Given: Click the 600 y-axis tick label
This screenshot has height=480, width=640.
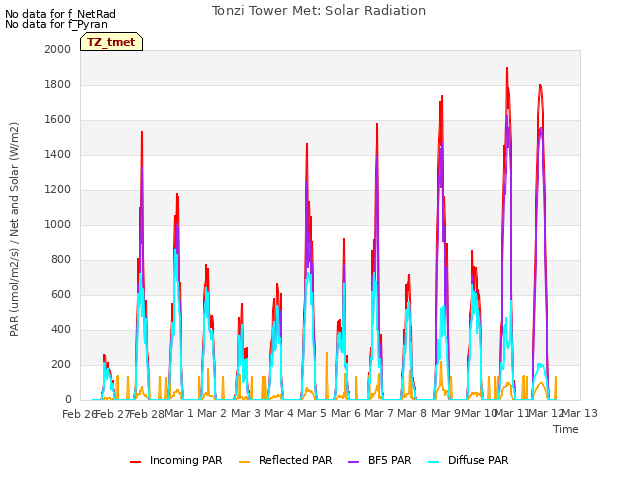Looking at the screenshot, I should point(61,294).
